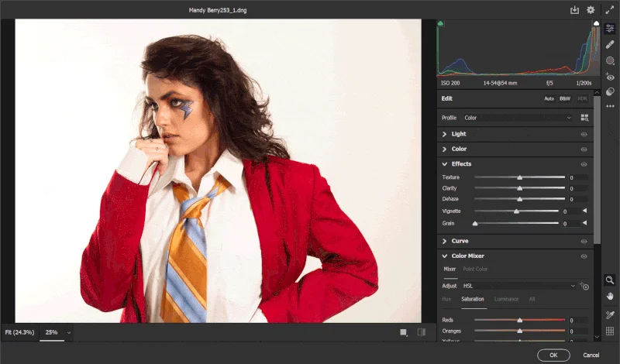This screenshot has height=364, width=620.
Task: Click the Texture value field
Action: coord(578,178)
